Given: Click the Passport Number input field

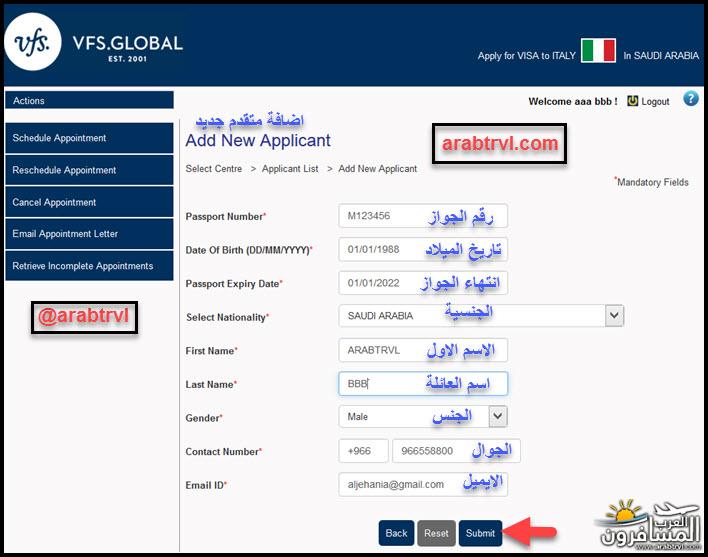Looking at the screenshot, I should (422, 216).
